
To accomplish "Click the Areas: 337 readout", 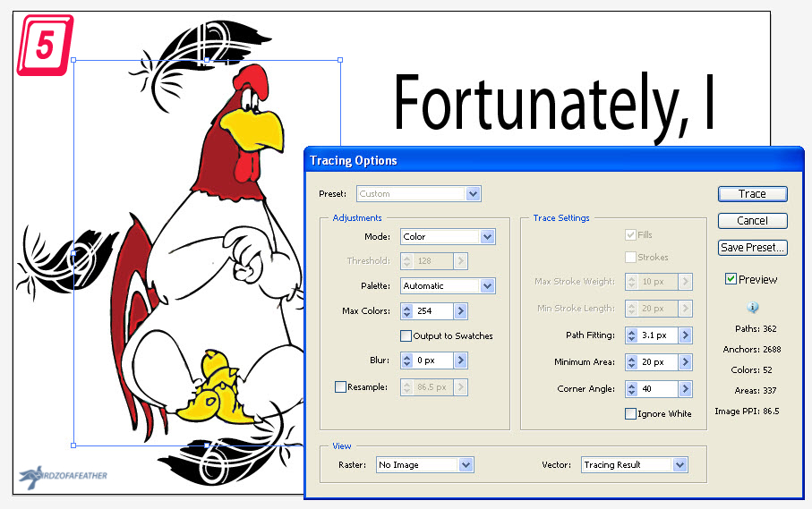I will tap(756, 391).
